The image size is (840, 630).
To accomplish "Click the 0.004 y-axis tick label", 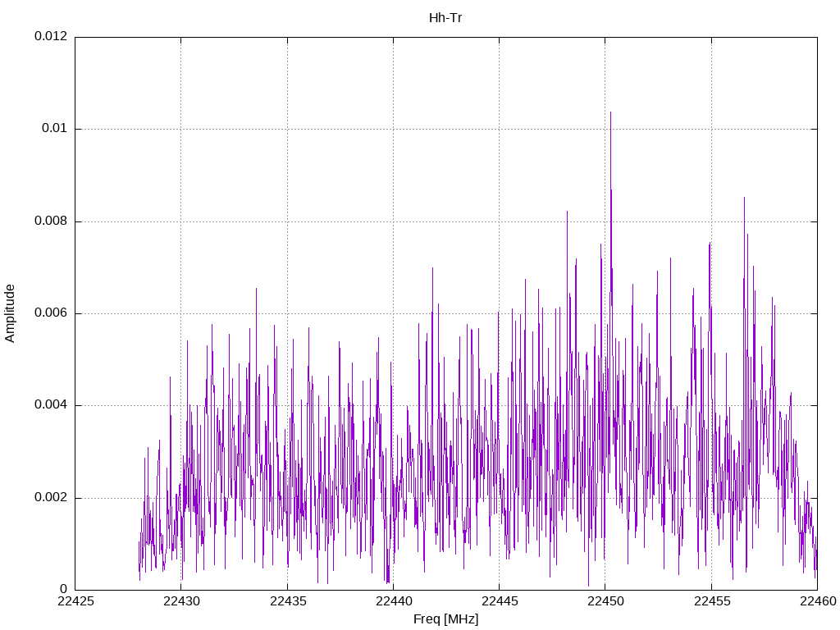I will [51, 405].
